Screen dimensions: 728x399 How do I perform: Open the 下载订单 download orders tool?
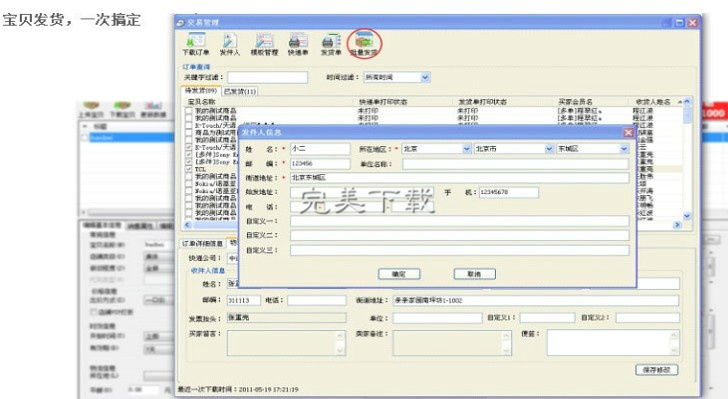[195, 44]
